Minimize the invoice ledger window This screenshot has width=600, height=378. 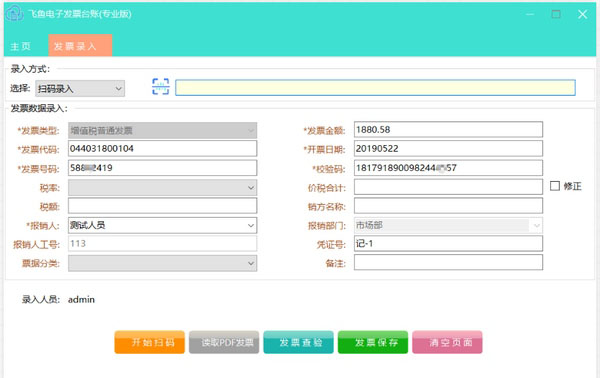(530, 14)
